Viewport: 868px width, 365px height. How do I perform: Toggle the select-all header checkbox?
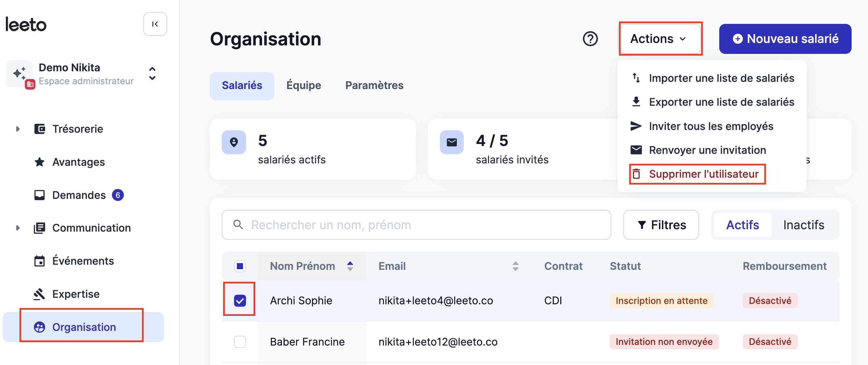pyautogui.click(x=240, y=266)
